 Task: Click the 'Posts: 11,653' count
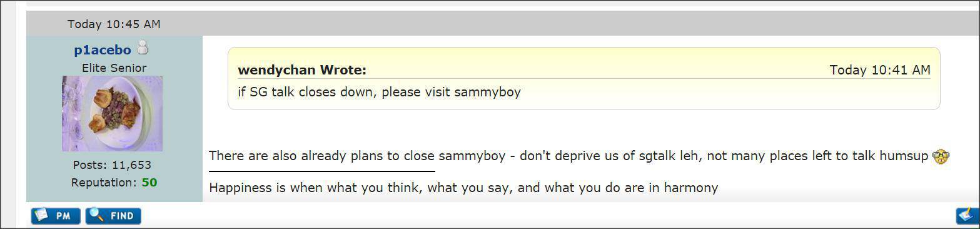(x=112, y=165)
